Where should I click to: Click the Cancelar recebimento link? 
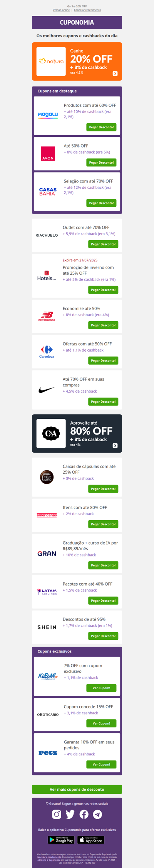87,10
